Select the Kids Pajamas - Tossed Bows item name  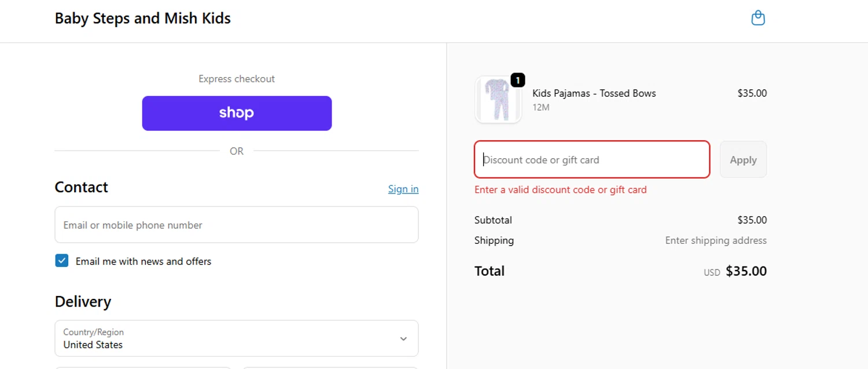pyautogui.click(x=594, y=93)
